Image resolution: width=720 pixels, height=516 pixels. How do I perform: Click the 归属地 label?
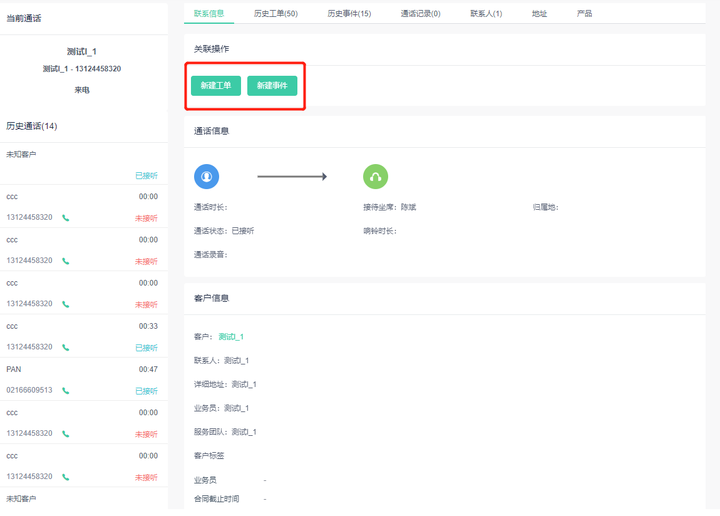click(x=546, y=207)
